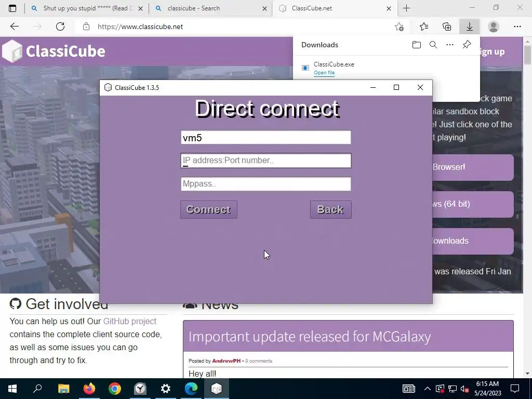
Task: Click the Downloads button on the webpage
Action: pos(473,241)
